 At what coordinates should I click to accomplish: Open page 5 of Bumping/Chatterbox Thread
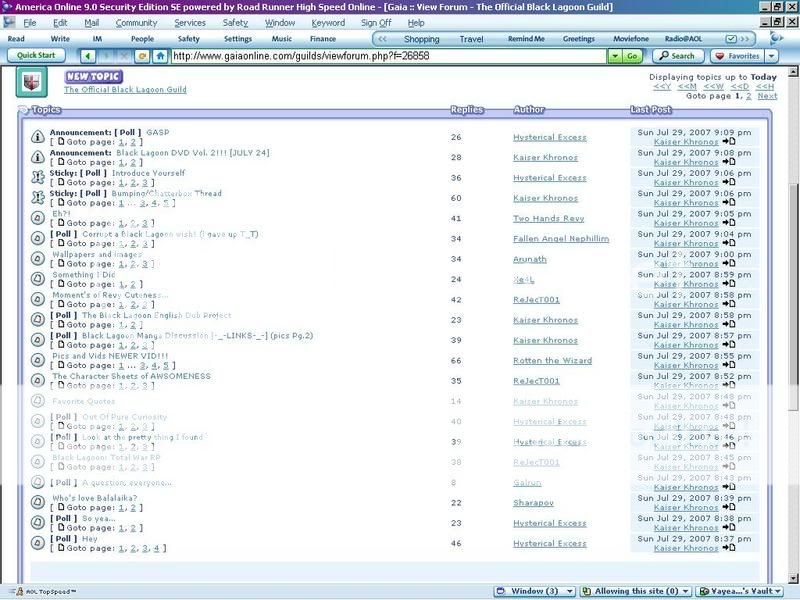click(166, 203)
